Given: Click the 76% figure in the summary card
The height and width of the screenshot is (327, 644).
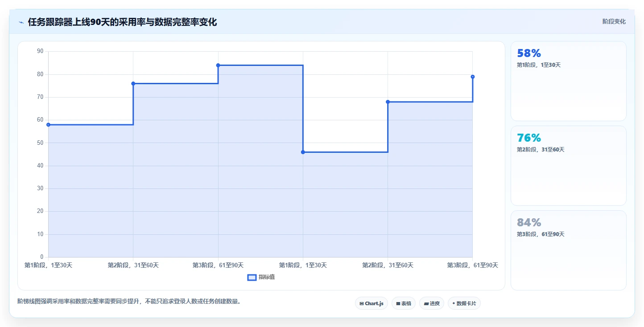Looking at the screenshot, I should coord(529,138).
